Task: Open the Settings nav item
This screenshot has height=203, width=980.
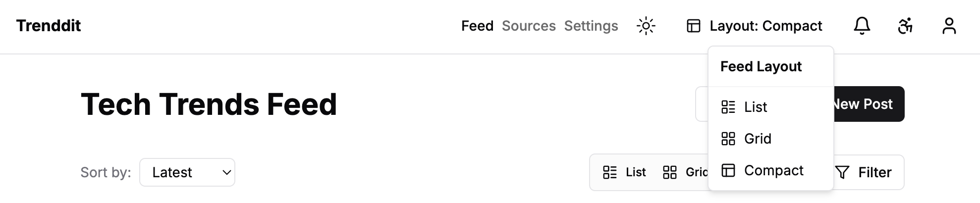Action: 591,26
